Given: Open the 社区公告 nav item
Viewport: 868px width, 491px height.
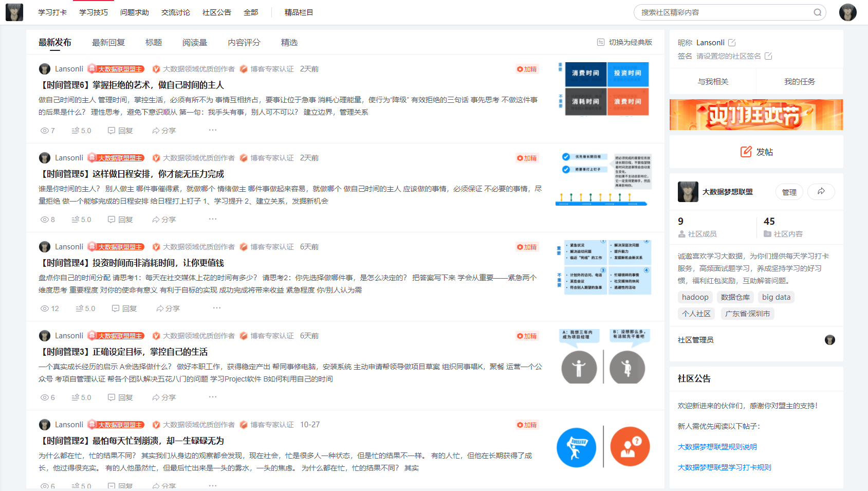Looking at the screenshot, I should pyautogui.click(x=217, y=12).
